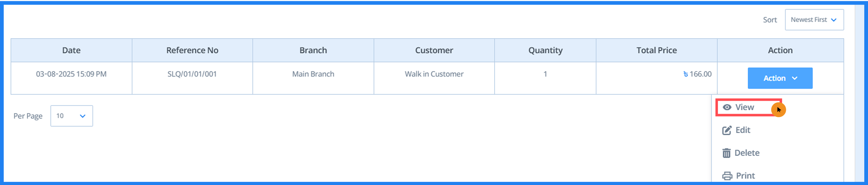Click the pencil icon beside Edit
The image size is (868, 185).
pos(727,130)
